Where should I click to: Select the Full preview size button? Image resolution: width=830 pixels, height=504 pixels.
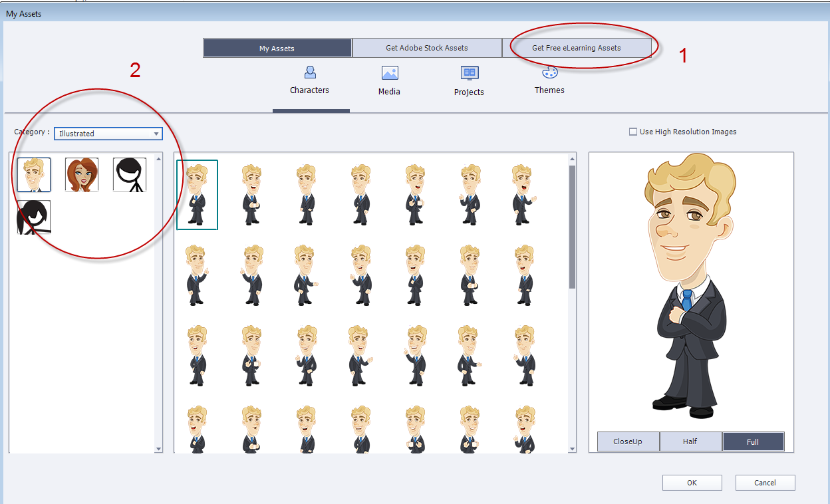point(753,441)
